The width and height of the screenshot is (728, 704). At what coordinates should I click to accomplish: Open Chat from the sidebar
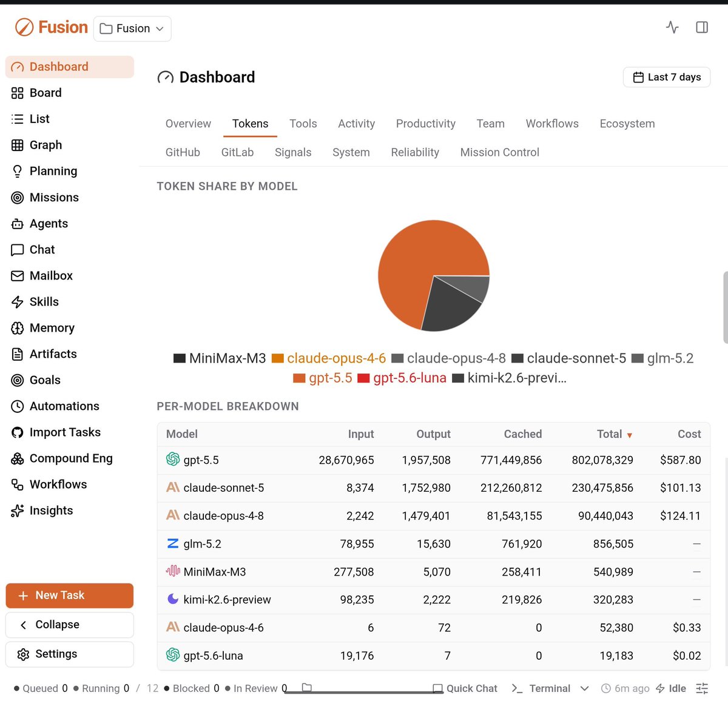coord(70,249)
